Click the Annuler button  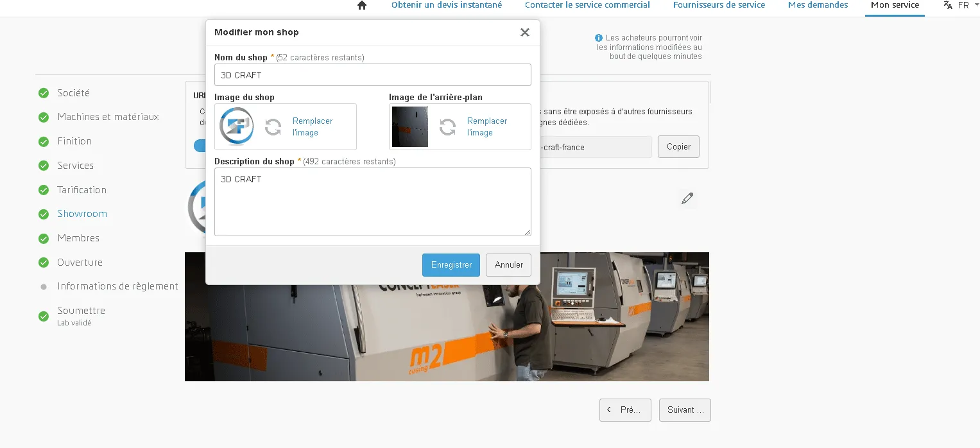pos(508,264)
